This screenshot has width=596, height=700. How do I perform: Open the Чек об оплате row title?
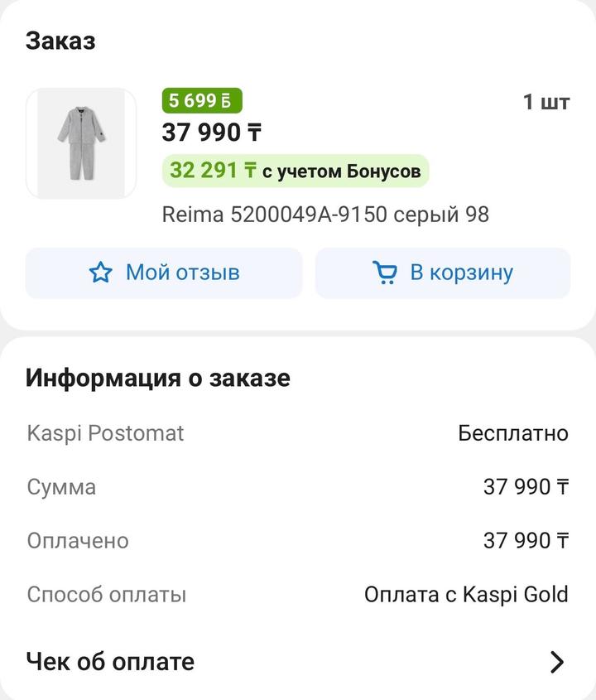pyautogui.click(x=110, y=661)
